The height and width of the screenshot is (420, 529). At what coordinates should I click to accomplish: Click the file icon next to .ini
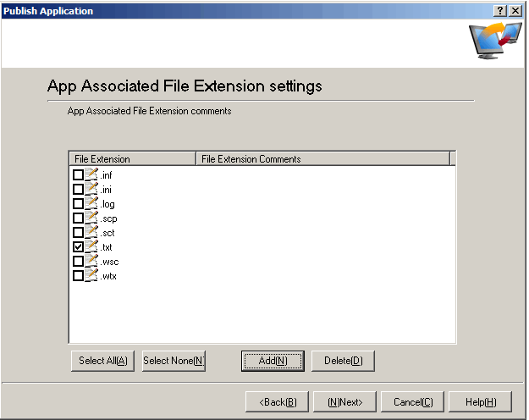pyautogui.click(x=91, y=189)
